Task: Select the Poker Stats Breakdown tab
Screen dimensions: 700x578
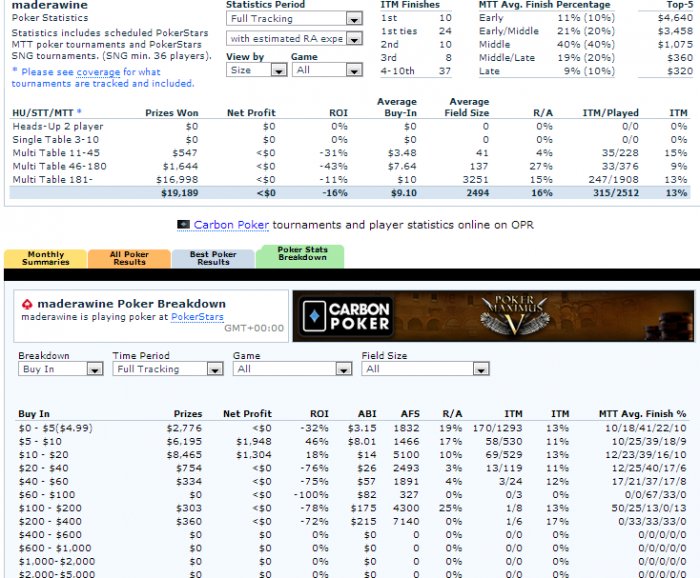Action: (302, 256)
